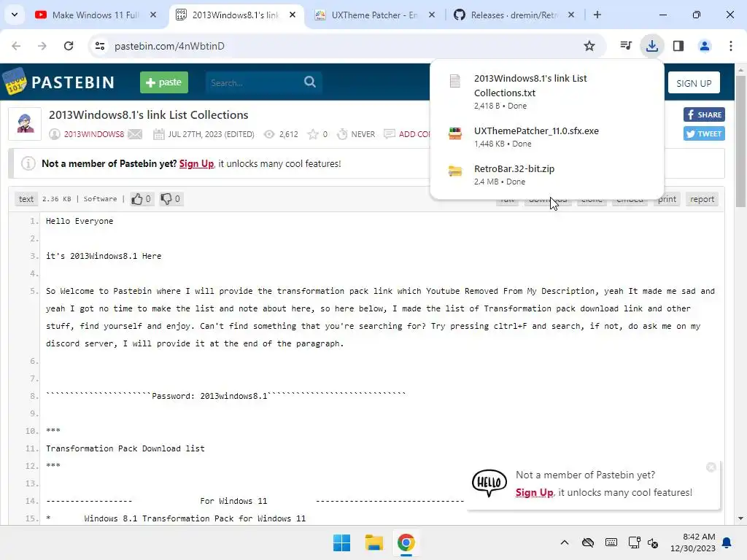Click the Pastebin logo

59,82
